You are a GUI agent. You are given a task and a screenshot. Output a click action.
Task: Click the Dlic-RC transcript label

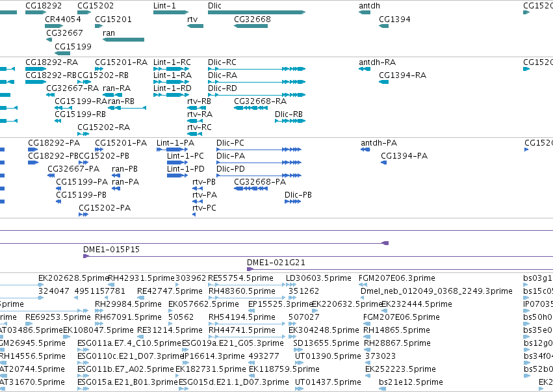point(222,62)
